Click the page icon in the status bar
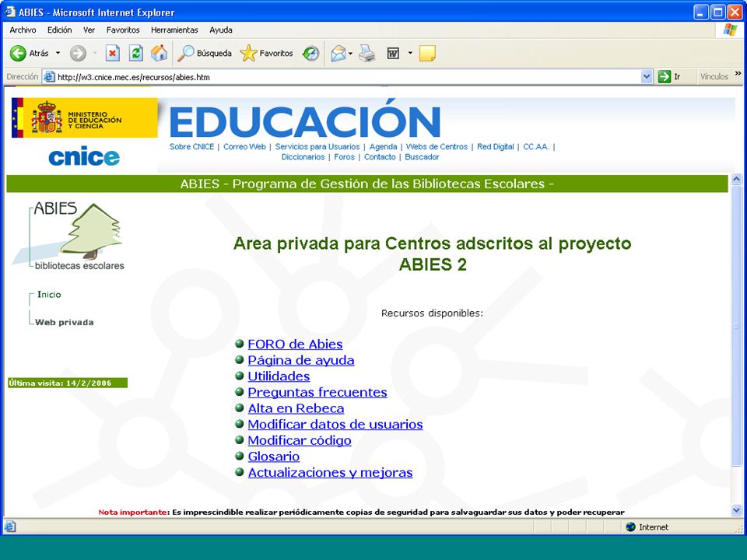The height and width of the screenshot is (560, 747). [10, 527]
